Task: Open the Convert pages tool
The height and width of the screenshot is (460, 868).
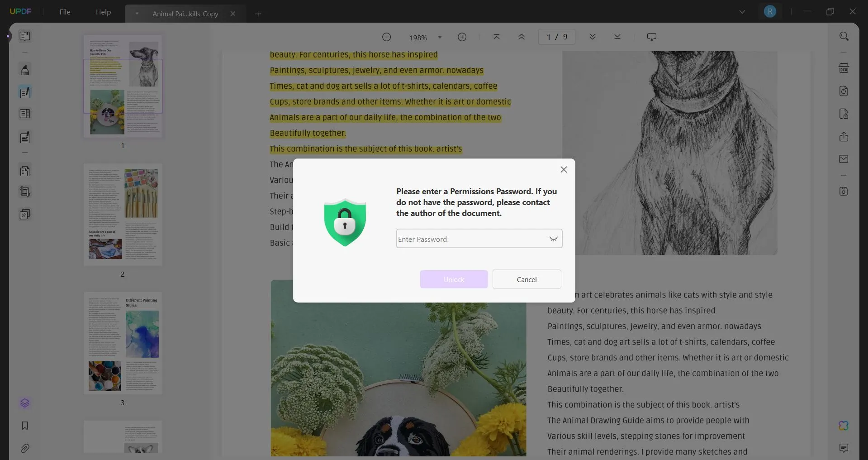Action: 25,171
